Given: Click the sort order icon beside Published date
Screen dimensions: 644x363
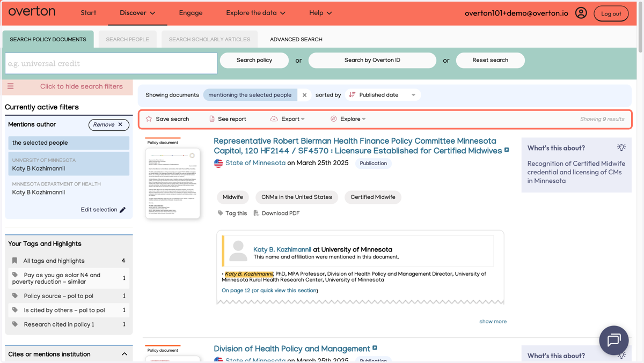Looking at the screenshot, I should click(352, 95).
